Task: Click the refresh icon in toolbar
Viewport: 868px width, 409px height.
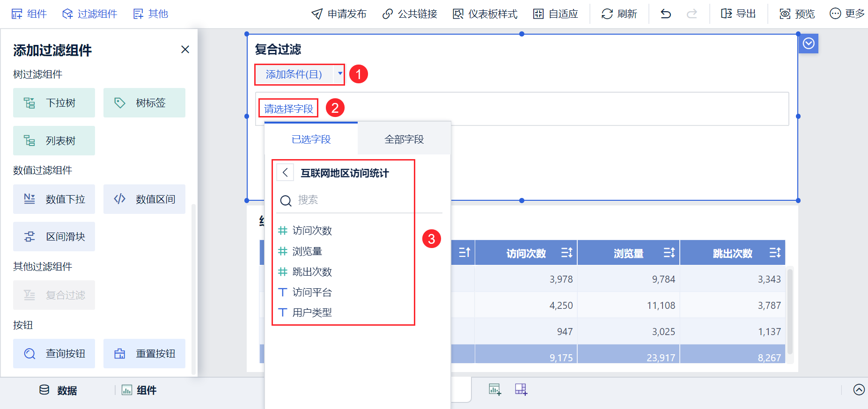Action: click(607, 14)
